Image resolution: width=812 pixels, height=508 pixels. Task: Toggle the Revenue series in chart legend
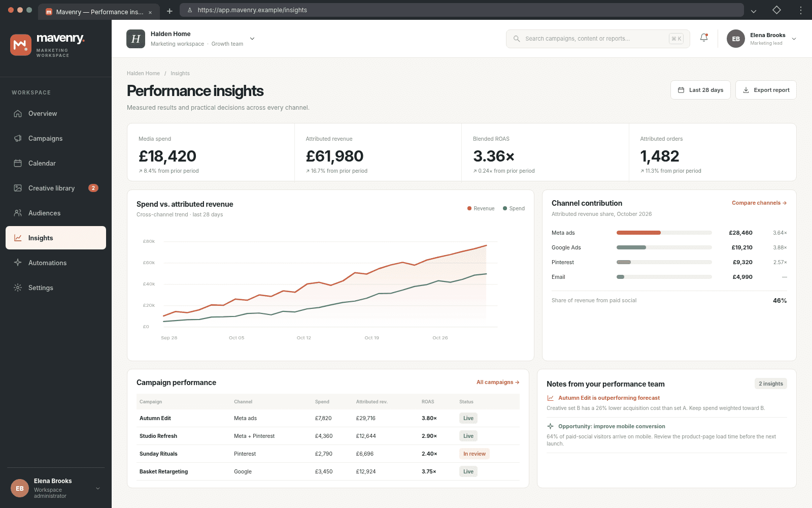481,208
